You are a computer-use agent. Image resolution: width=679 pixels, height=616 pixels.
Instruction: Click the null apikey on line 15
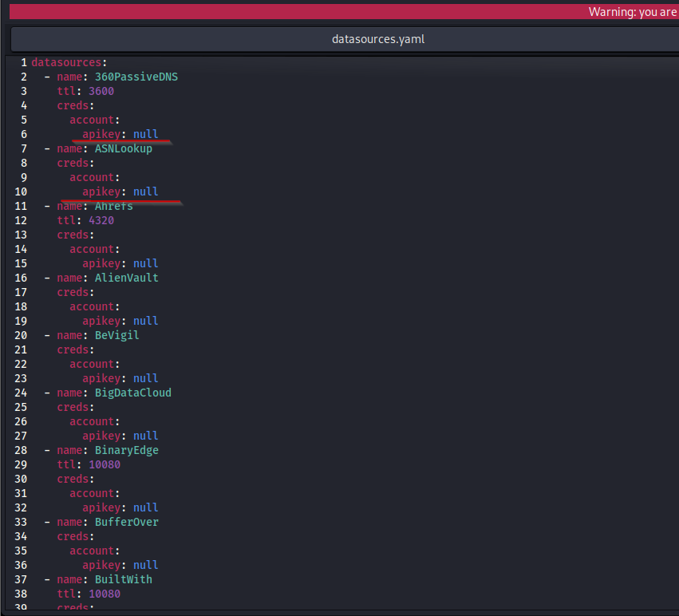pos(145,263)
